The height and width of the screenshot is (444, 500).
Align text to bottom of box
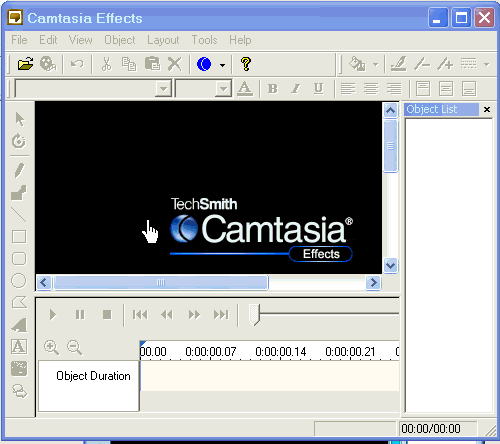point(469,89)
